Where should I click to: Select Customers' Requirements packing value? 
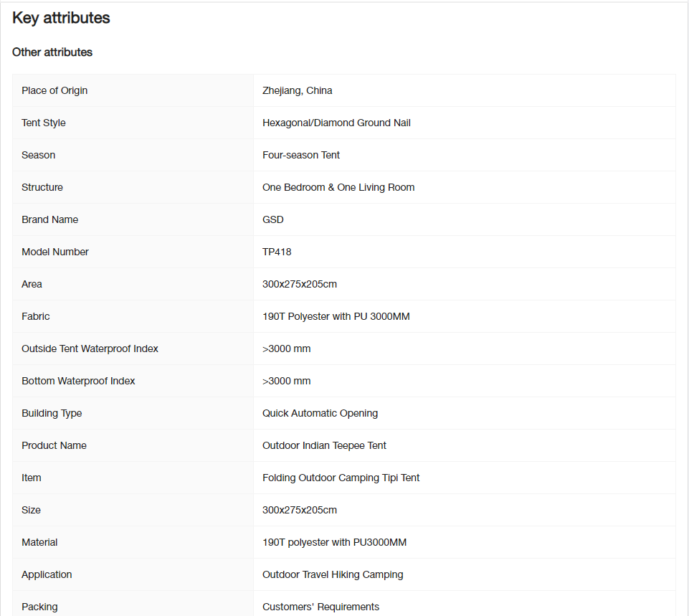(x=320, y=607)
